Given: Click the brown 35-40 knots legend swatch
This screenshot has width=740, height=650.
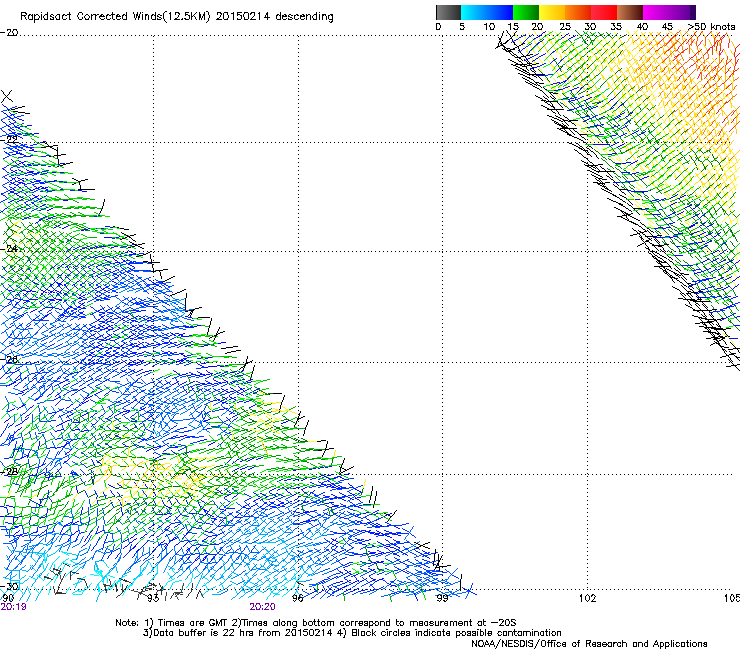Looking at the screenshot, I should click(x=630, y=12).
